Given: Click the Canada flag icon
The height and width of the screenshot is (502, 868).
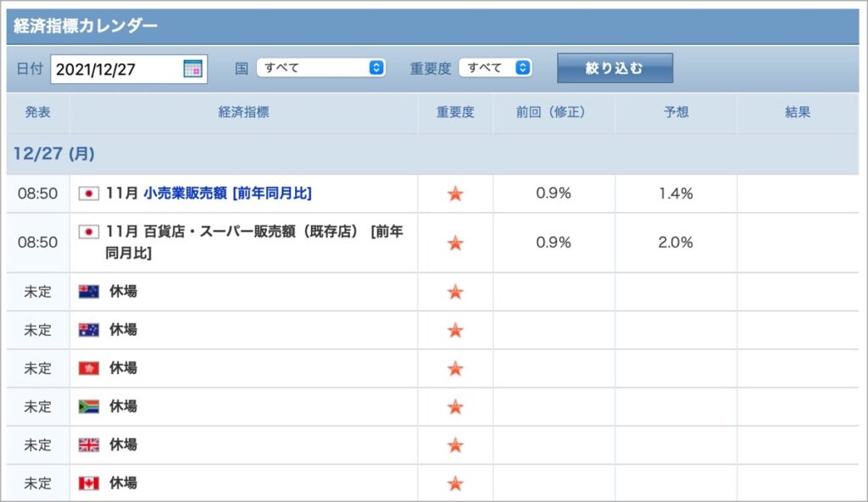Looking at the screenshot, I should pos(88,483).
